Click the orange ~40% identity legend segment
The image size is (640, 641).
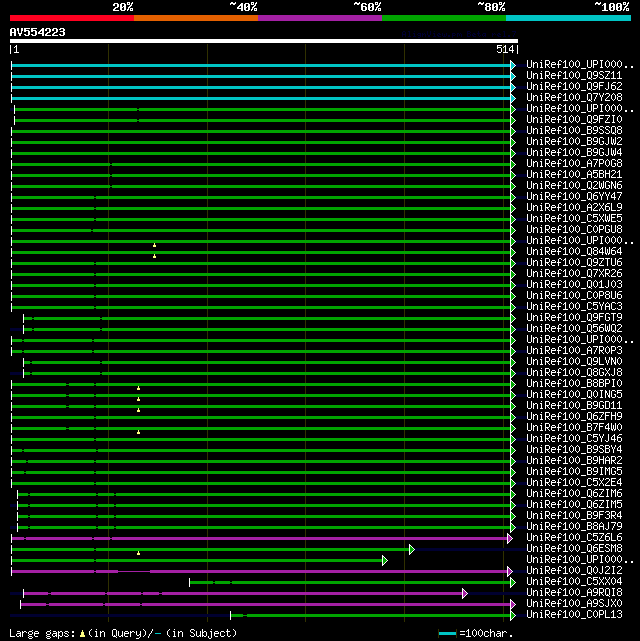196,18
